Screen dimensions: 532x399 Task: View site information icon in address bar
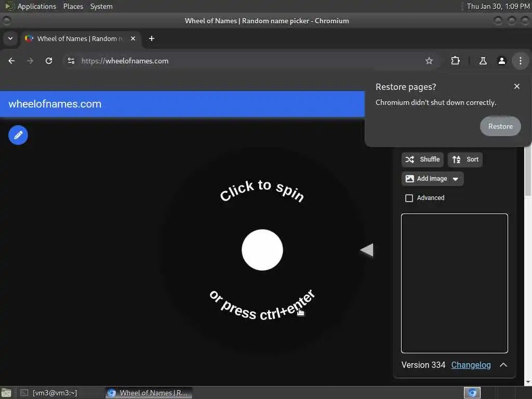pyautogui.click(x=71, y=61)
